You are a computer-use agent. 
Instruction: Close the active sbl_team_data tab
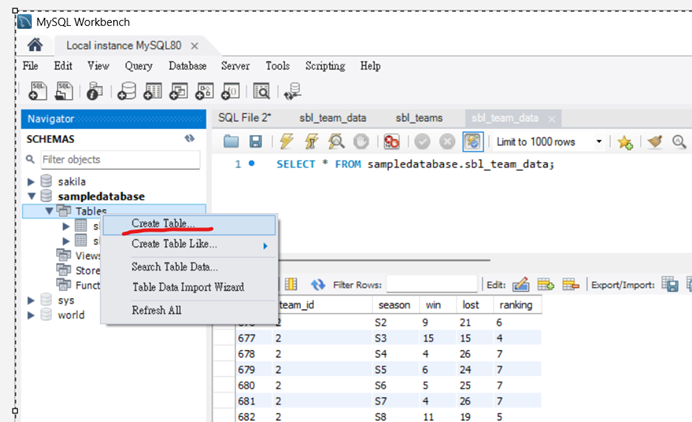pyautogui.click(x=552, y=119)
